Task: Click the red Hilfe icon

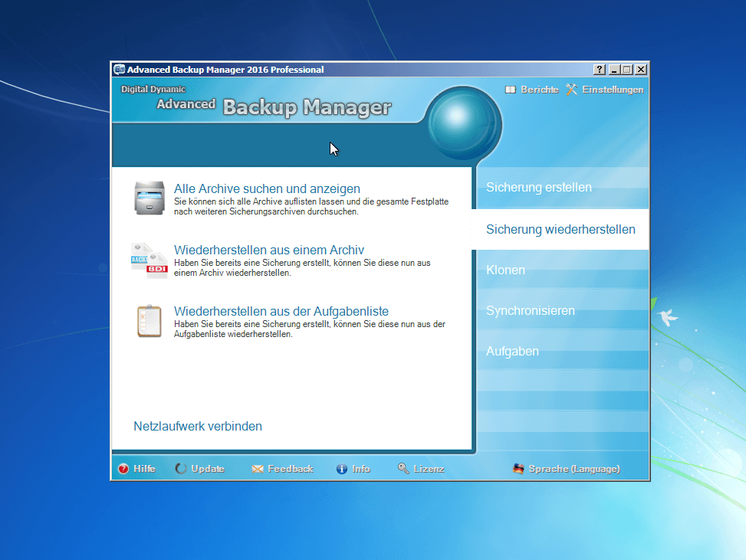Action: click(x=123, y=469)
